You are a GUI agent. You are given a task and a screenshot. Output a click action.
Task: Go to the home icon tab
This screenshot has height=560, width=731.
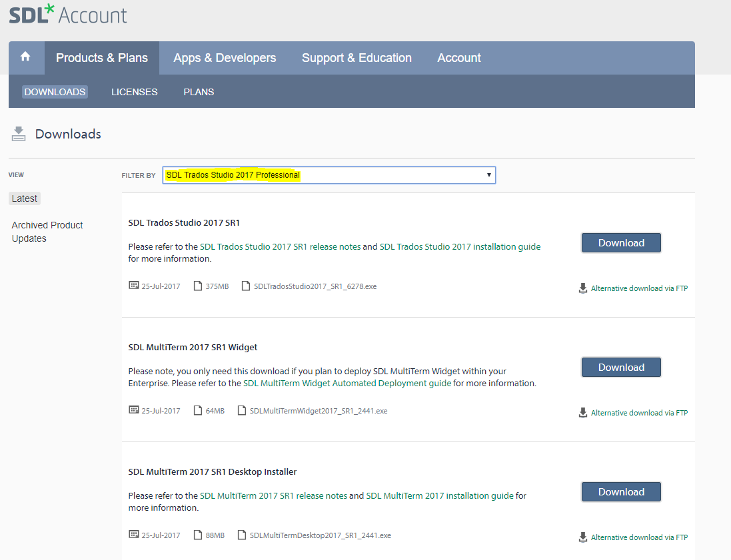pos(25,57)
